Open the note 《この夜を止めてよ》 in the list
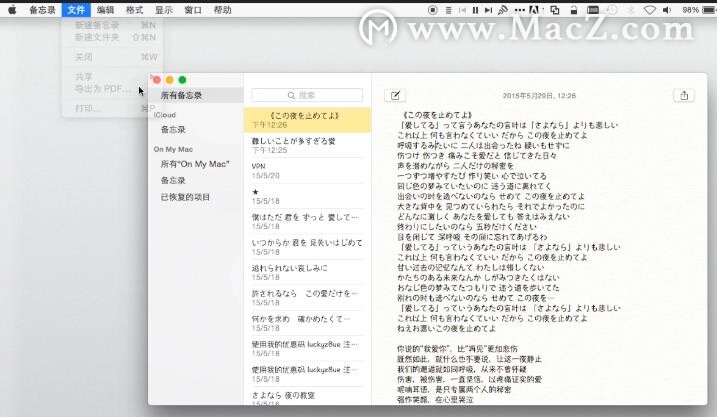Screen dimensions: 717x417 (x=307, y=120)
